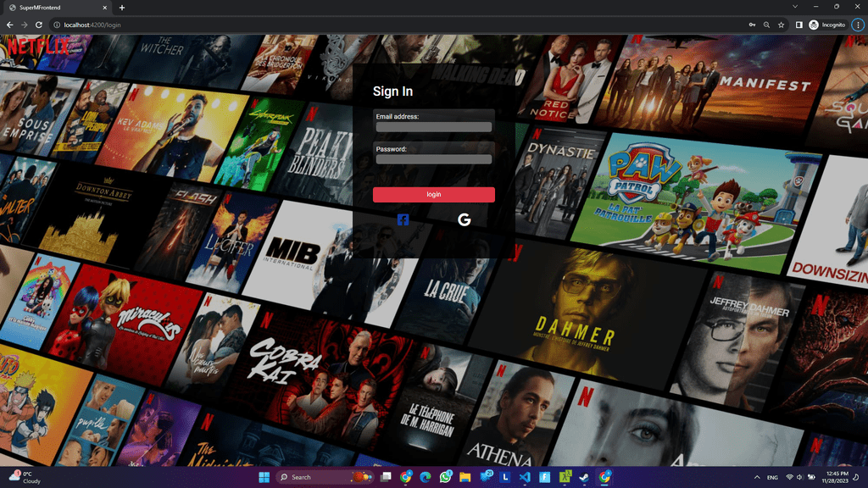Open the blue L app on the taskbar
Viewport: 868px width, 488px height.
tap(505, 477)
